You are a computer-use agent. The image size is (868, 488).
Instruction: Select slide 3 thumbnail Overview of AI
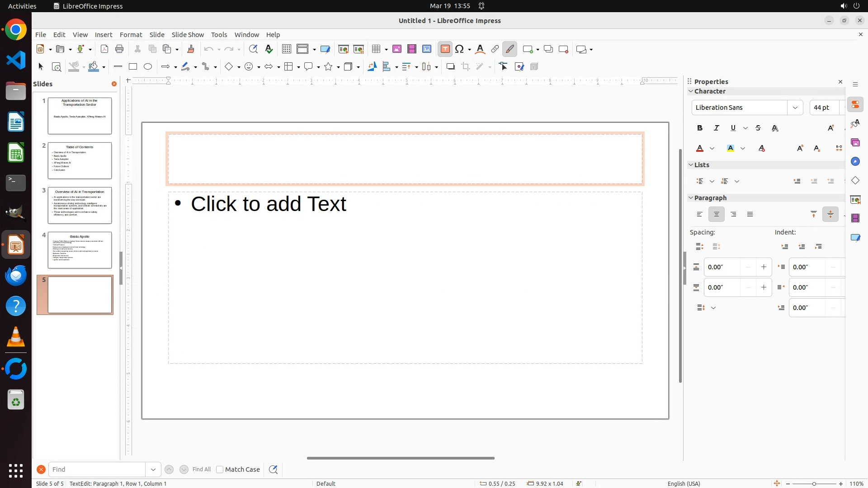point(80,206)
